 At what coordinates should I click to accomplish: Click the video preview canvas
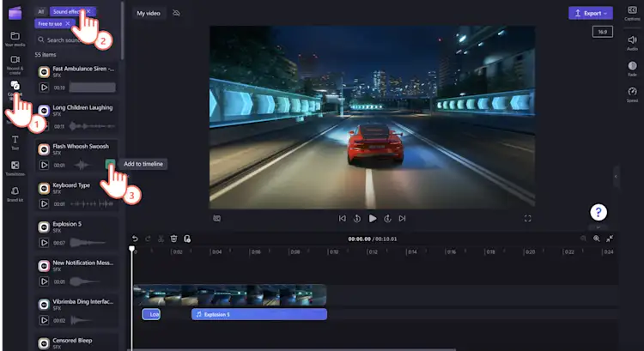372,116
